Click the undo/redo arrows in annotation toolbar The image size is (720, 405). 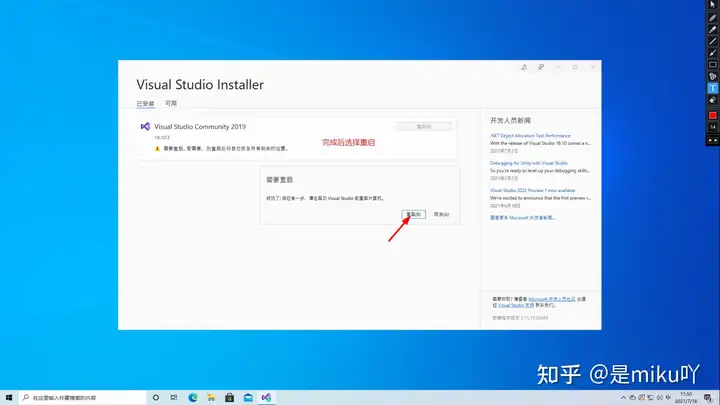point(713,141)
